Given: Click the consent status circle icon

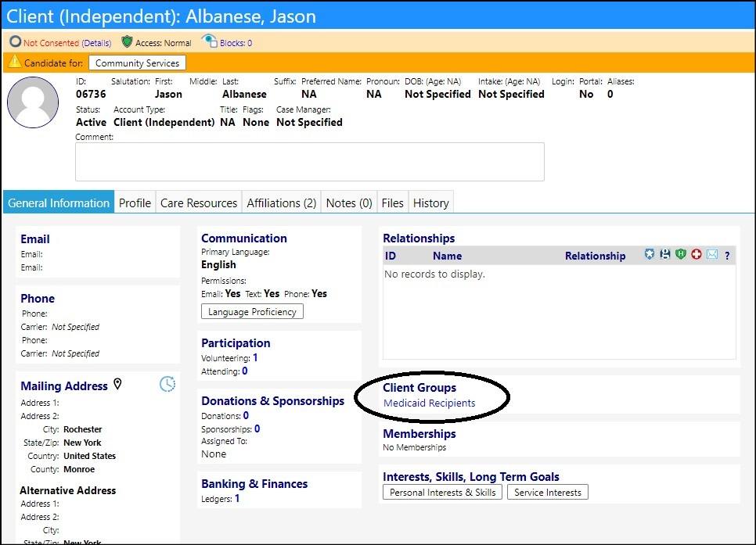Looking at the screenshot, I should (16, 42).
